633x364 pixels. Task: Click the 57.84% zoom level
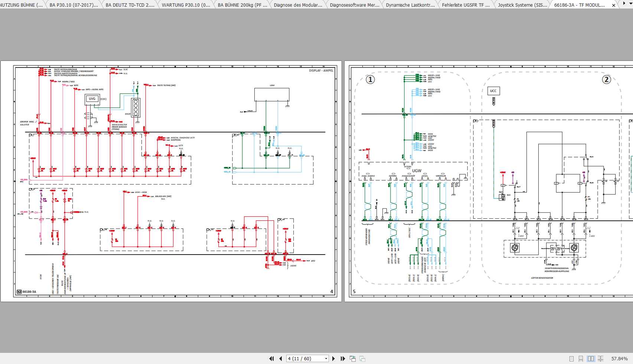pos(619,359)
